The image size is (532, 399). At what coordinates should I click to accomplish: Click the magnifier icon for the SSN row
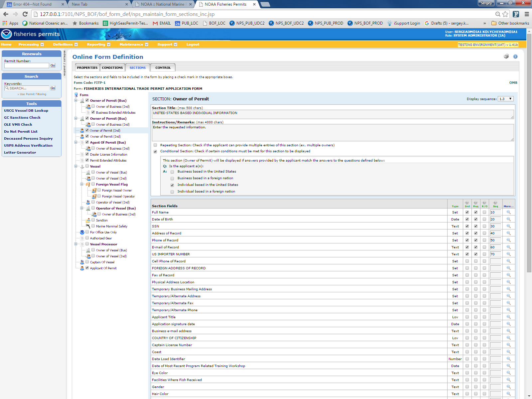click(508, 226)
